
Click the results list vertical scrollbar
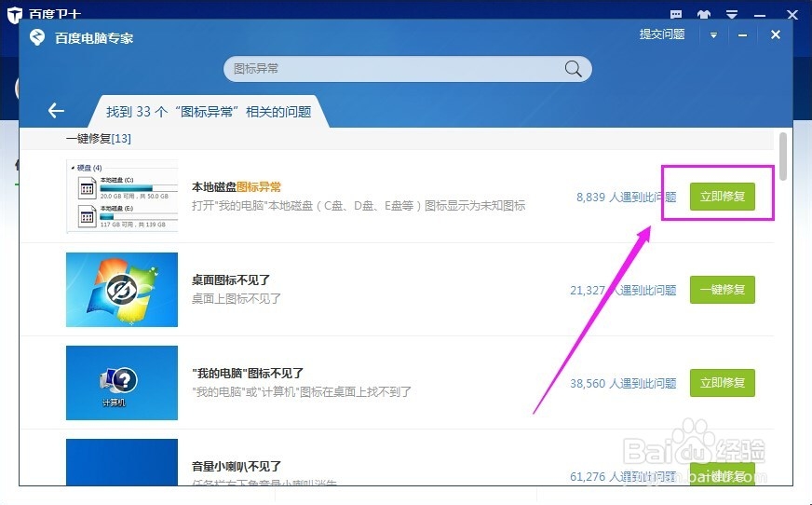click(783, 157)
